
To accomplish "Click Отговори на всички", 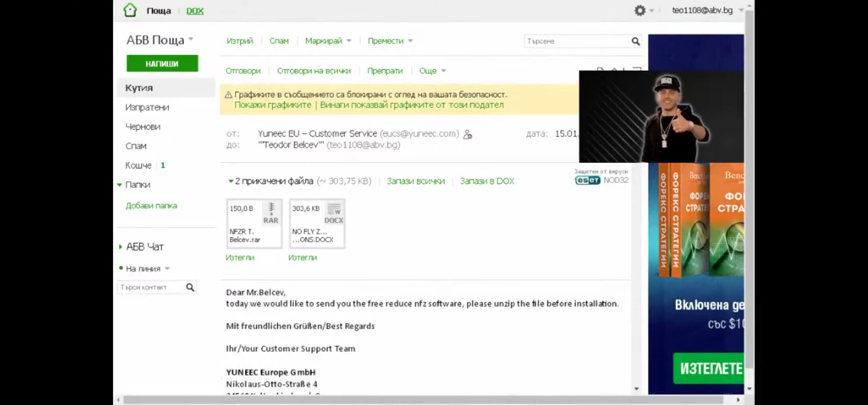I will pyautogui.click(x=314, y=71).
